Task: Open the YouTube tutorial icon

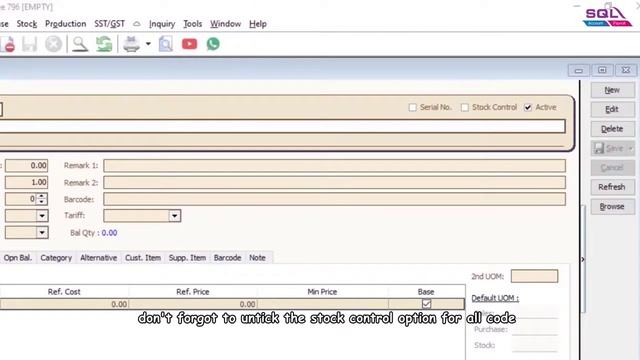Action: (x=189, y=44)
